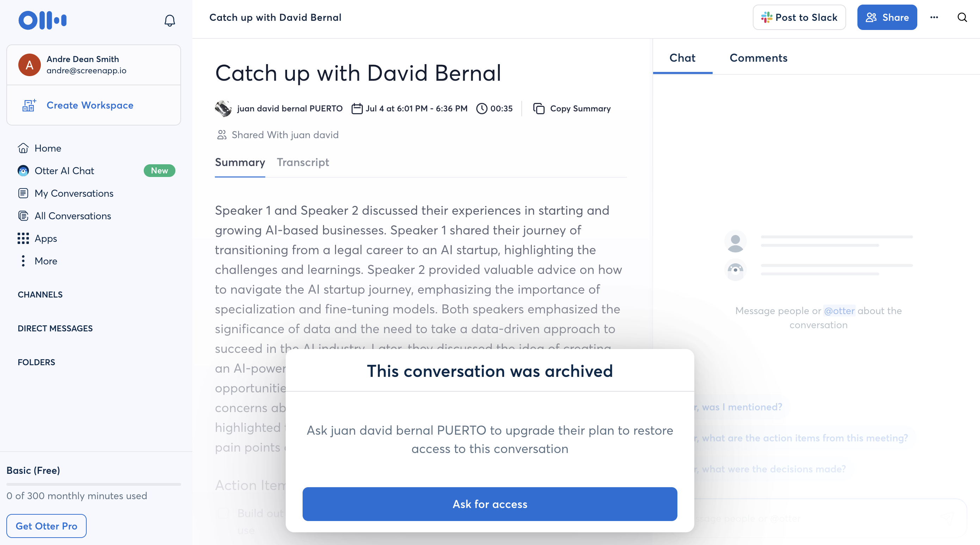The image size is (980, 545).
Task: Click the Get Otter Pro button
Action: click(x=46, y=526)
